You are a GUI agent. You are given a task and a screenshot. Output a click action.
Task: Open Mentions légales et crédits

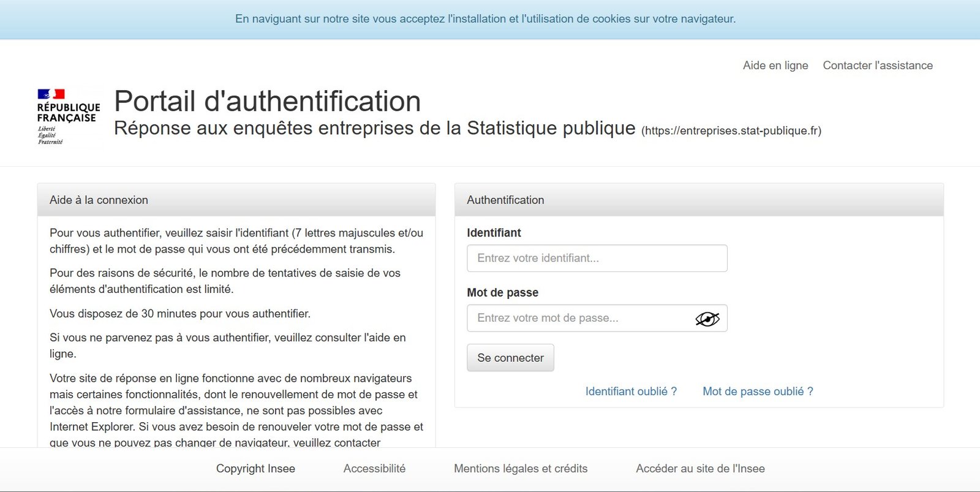click(x=521, y=468)
